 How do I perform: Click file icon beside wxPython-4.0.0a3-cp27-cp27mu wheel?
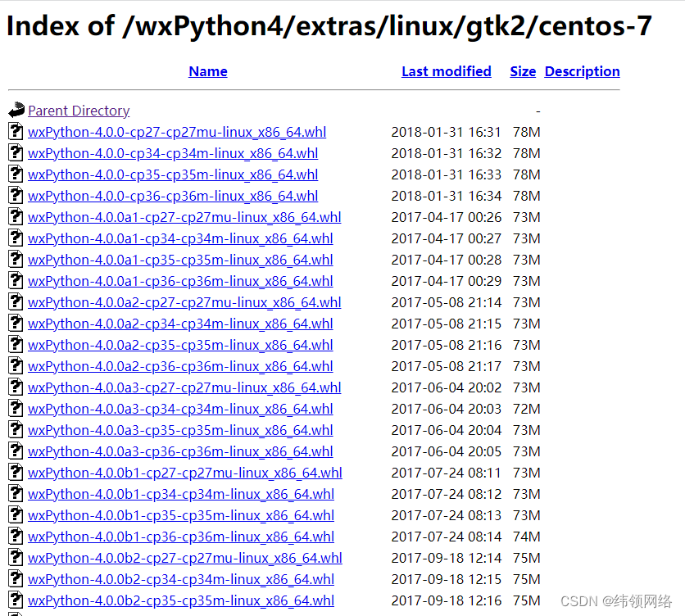[x=16, y=387]
